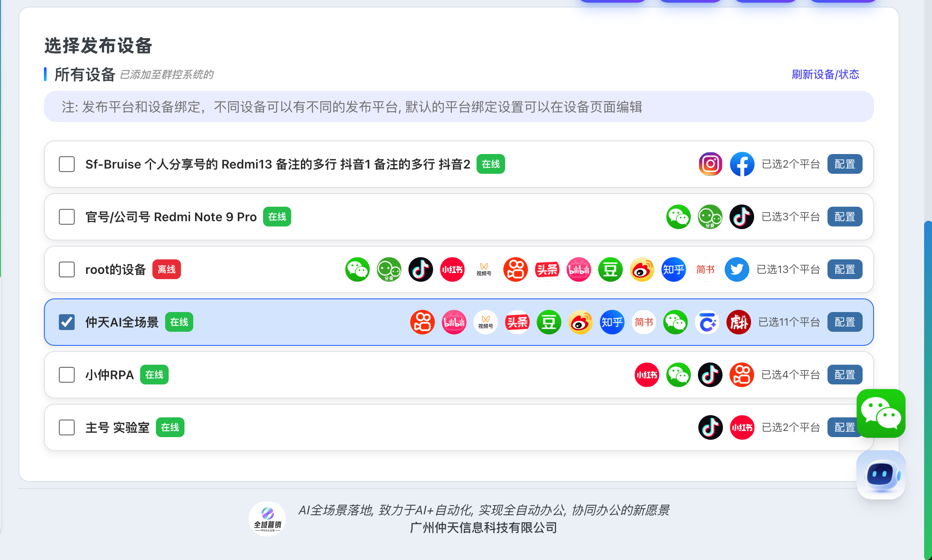This screenshot has width=932, height=560.
Task: Open the AI robot assistant icon
Action: click(x=881, y=475)
